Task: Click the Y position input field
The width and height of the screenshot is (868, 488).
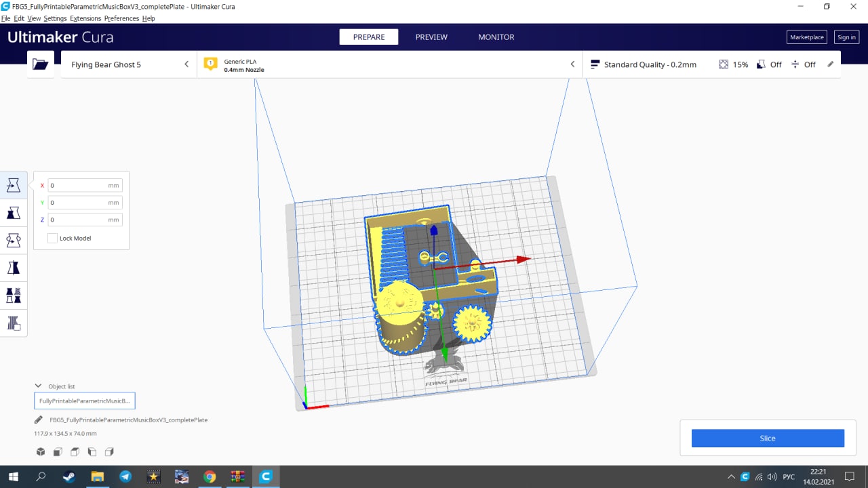Action: (x=85, y=202)
